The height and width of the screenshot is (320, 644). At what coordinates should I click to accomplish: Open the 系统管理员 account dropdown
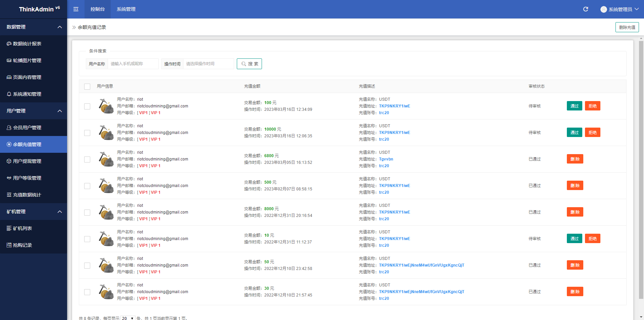pos(619,9)
